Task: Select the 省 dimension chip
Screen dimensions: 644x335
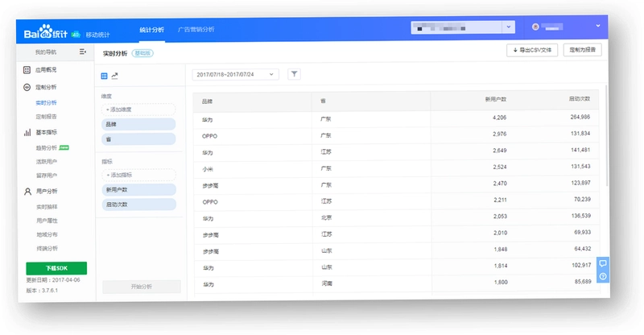Action: (138, 139)
